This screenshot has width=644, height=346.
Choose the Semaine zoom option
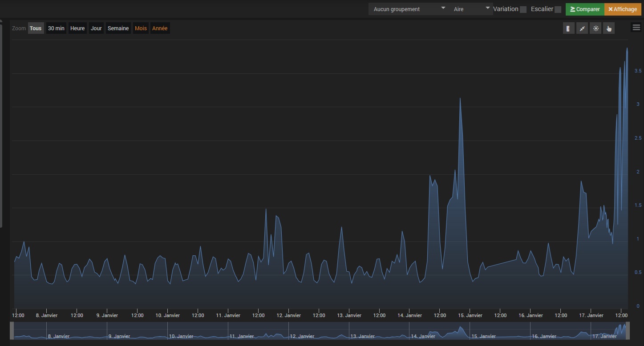click(118, 28)
